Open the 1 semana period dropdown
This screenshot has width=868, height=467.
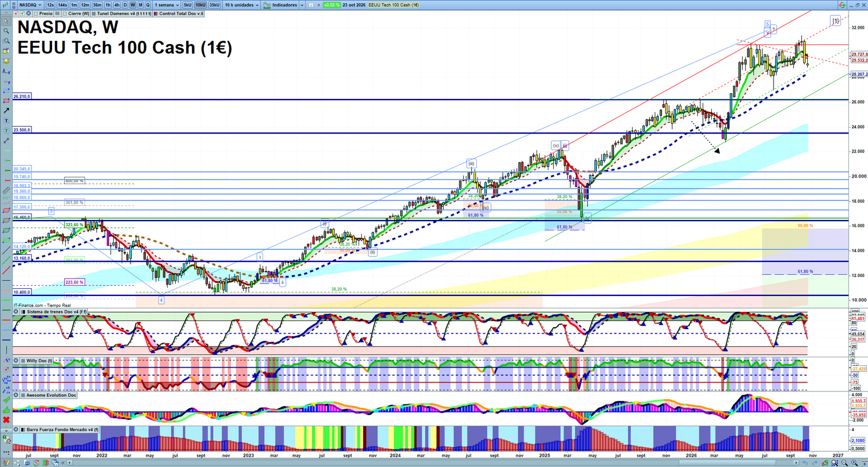click(x=167, y=5)
